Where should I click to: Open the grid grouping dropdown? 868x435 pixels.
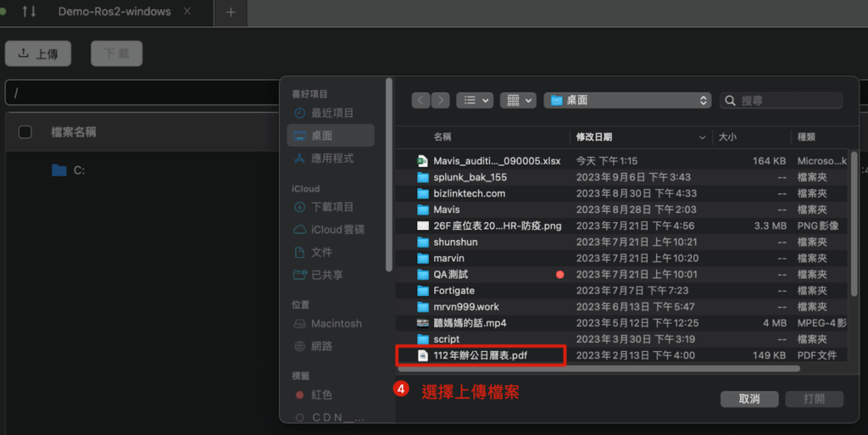[x=517, y=100]
